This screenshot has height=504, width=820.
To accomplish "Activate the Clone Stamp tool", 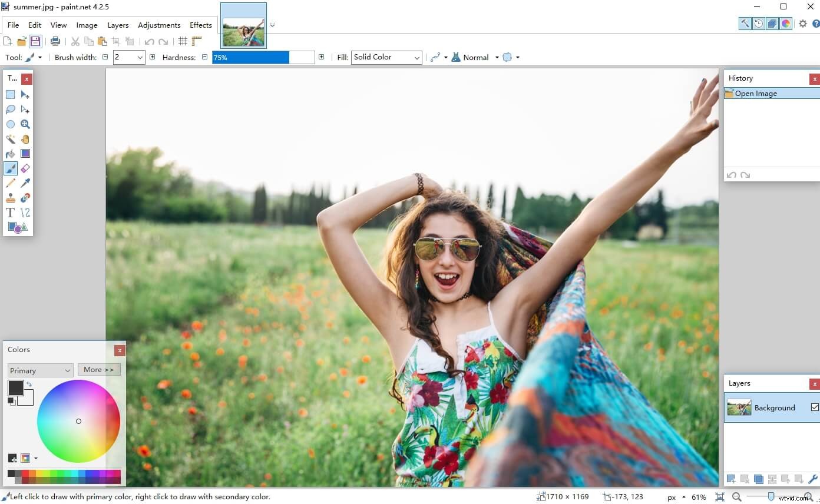I will pos(10,197).
